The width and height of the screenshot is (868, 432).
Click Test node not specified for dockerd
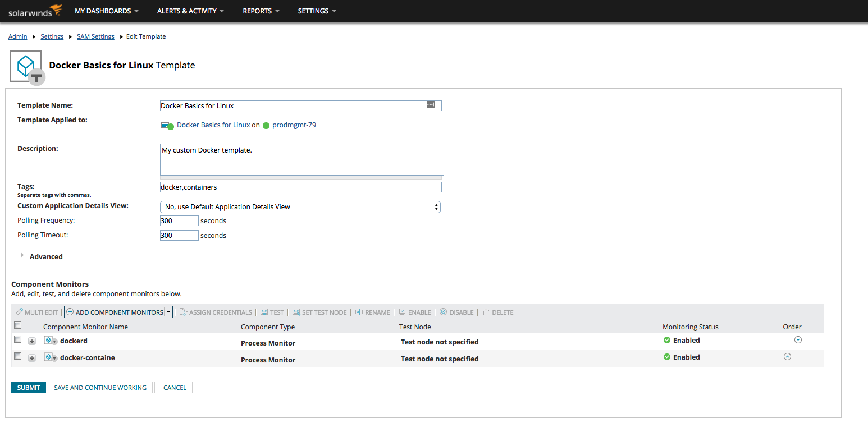(440, 342)
